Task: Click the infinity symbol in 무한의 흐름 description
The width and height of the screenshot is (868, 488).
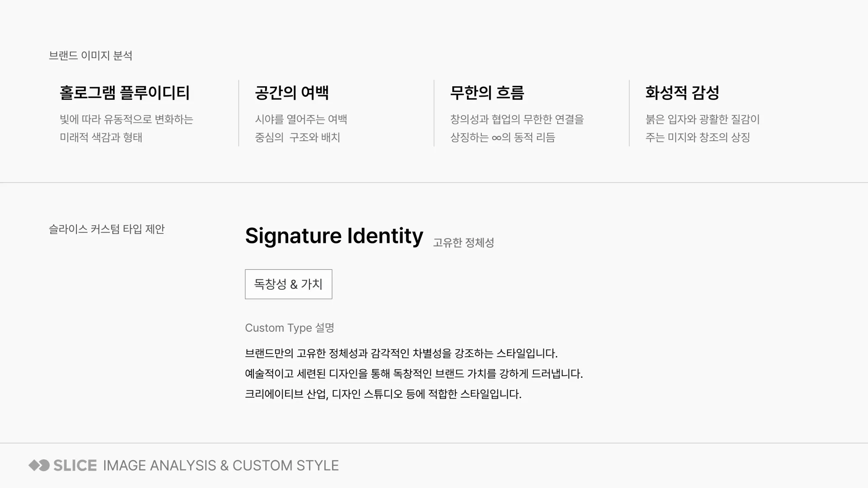Action: (x=496, y=138)
